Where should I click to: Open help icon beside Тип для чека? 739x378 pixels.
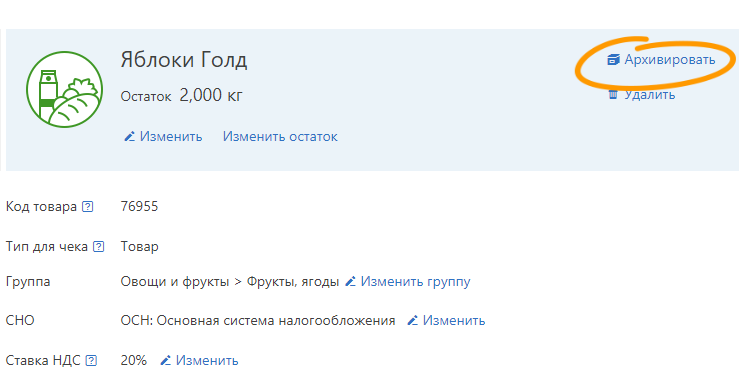pos(99,247)
